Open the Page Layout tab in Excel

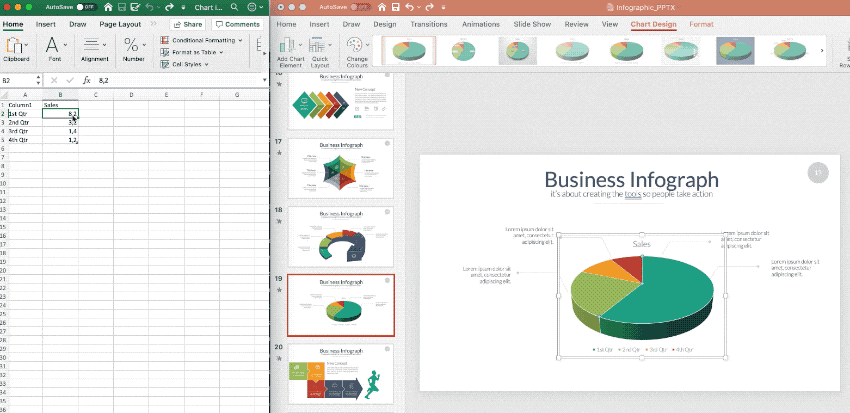coord(121,23)
